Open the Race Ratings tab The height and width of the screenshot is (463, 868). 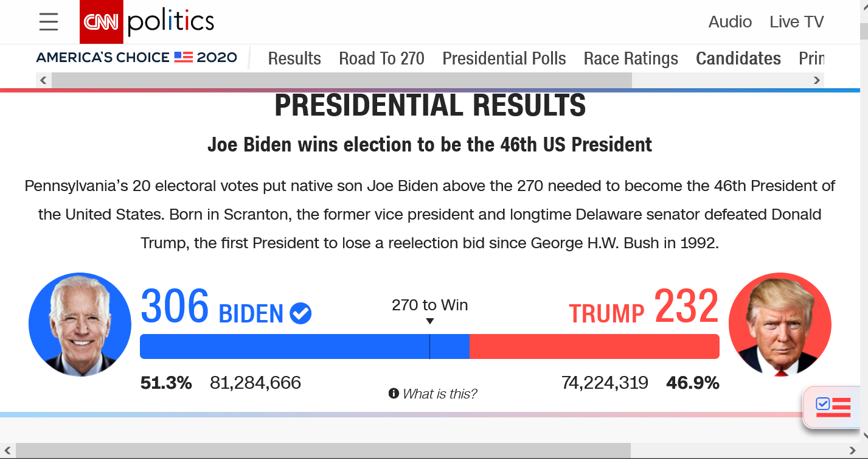pos(631,58)
